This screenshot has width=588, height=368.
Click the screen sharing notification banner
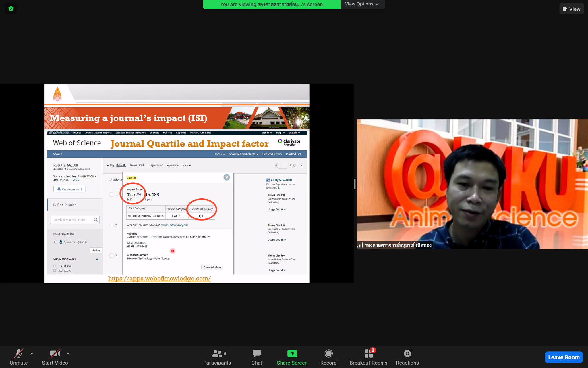coord(272,4)
